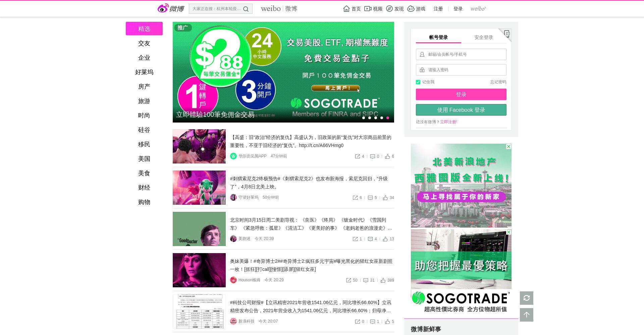Select 精选 category
This screenshot has height=335, width=644.
click(144, 29)
